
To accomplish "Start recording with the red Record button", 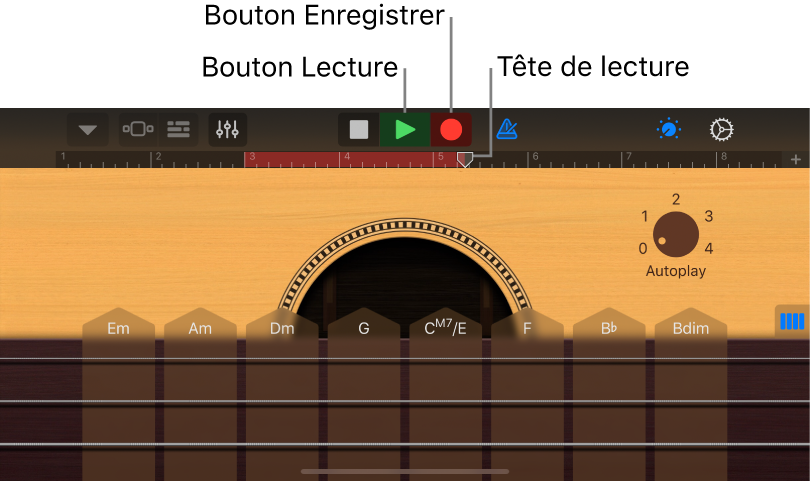I will pyautogui.click(x=451, y=130).
